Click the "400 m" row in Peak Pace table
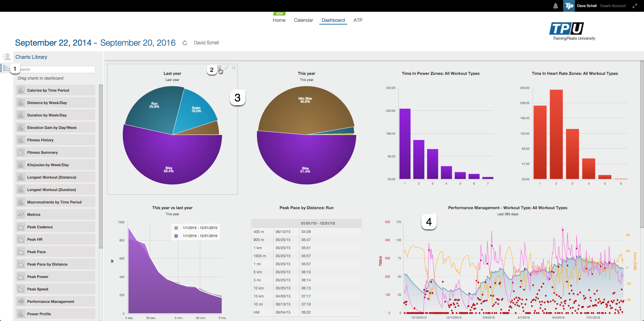The width and height of the screenshot is (644, 321). tap(307, 232)
